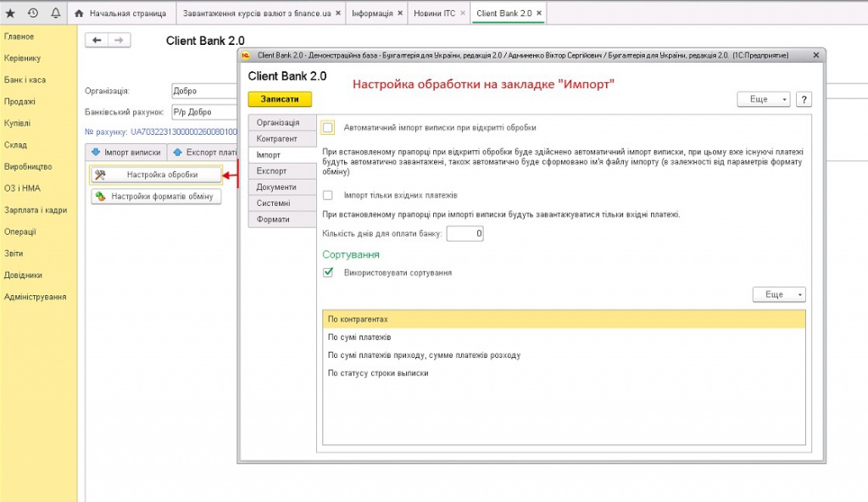
Task: Click the home icon on Начальная страница tab
Action: pyautogui.click(x=79, y=14)
